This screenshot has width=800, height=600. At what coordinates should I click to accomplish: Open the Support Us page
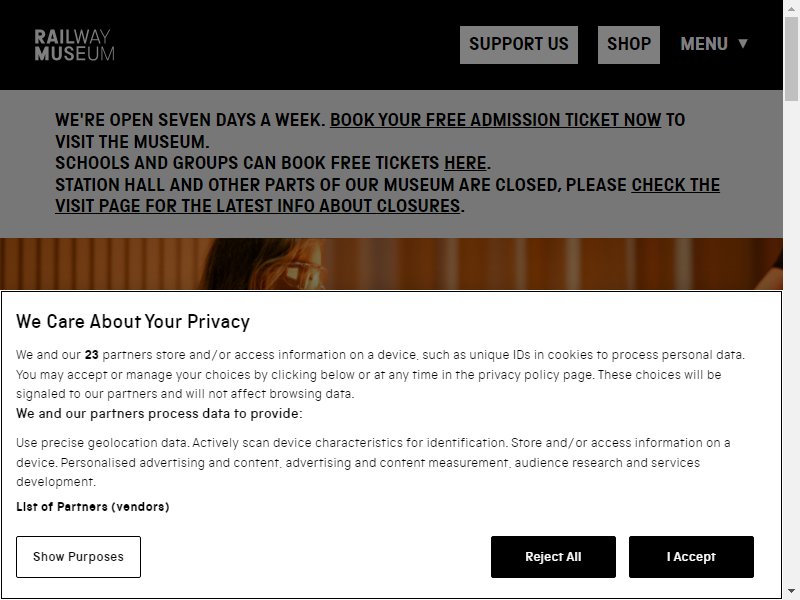pos(518,45)
